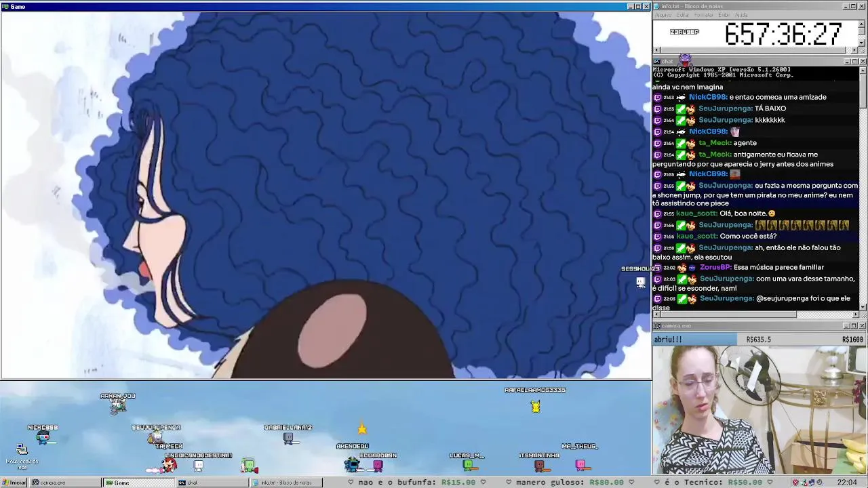The width and height of the screenshot is (868, 488).
Task: Click the 657:36:27 timer display
Action: (783, 34)
